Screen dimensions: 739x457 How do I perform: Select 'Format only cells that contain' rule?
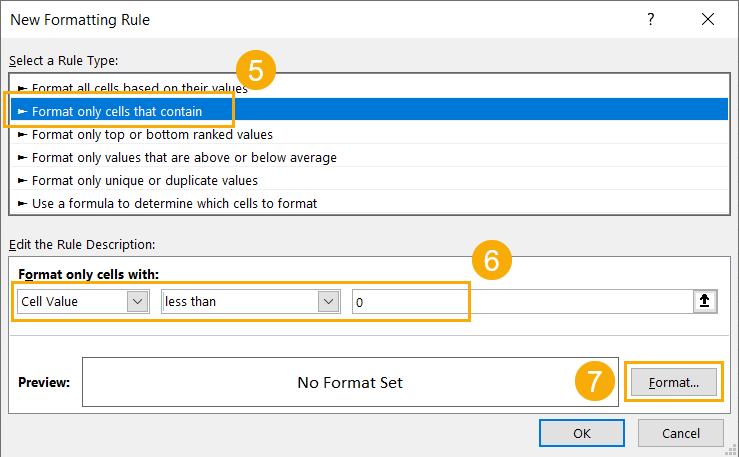tap(117, 111)
